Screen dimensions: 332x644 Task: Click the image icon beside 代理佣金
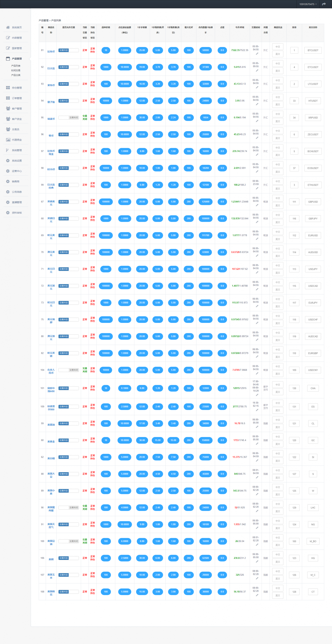click(8, 140)
